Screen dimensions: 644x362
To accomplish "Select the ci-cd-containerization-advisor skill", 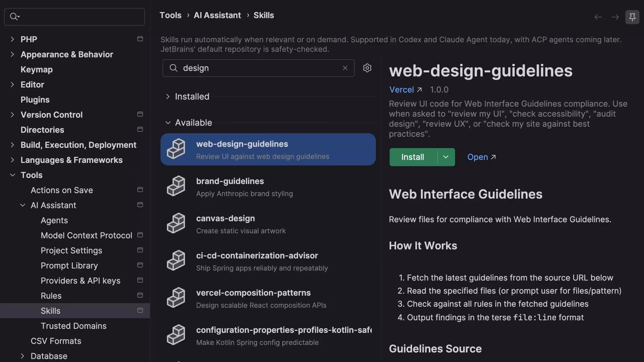I will click(x=268, y=261).
